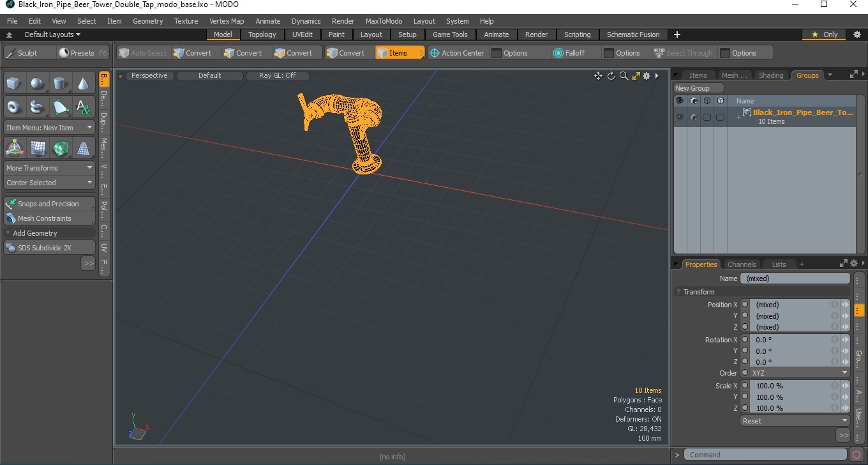The image size is (868, 465).
Task: Maximize the Groups panel
Action: 853,75
